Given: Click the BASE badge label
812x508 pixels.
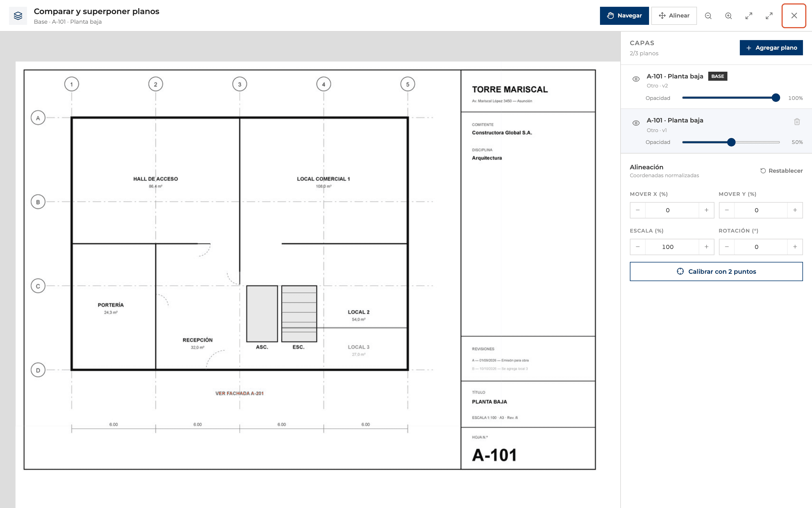Looking at the screenshot, I should 717,76.
